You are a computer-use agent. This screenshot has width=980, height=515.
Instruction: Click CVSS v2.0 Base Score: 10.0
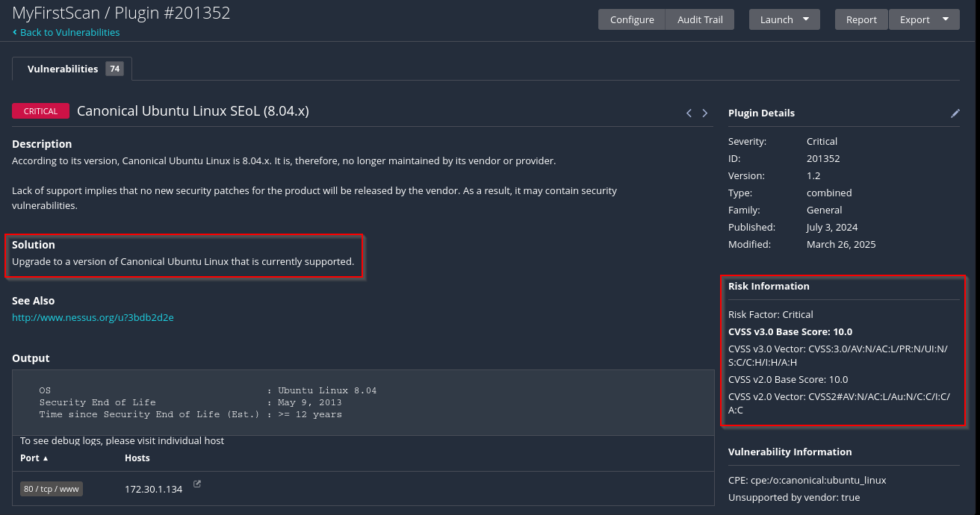(x=788, y=379)
